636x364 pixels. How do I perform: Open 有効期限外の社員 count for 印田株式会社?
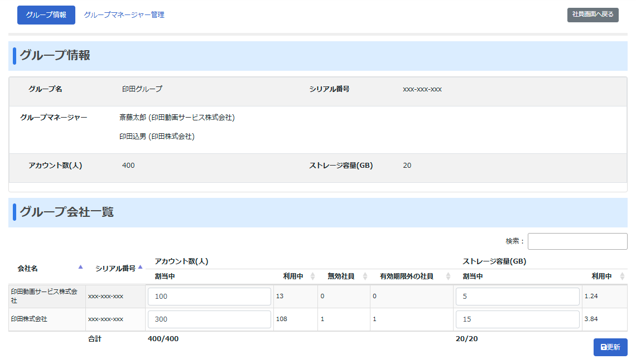pyautogui.click(x=374, y=319)
